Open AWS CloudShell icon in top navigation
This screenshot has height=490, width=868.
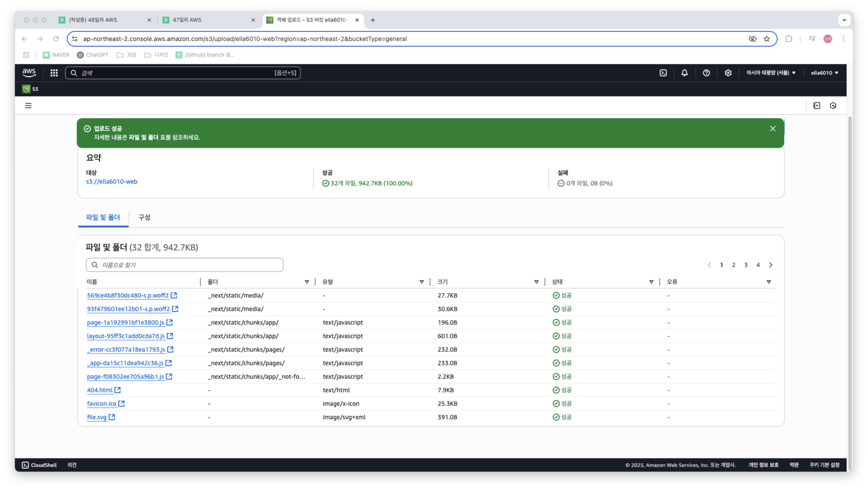tap(663, 73)
